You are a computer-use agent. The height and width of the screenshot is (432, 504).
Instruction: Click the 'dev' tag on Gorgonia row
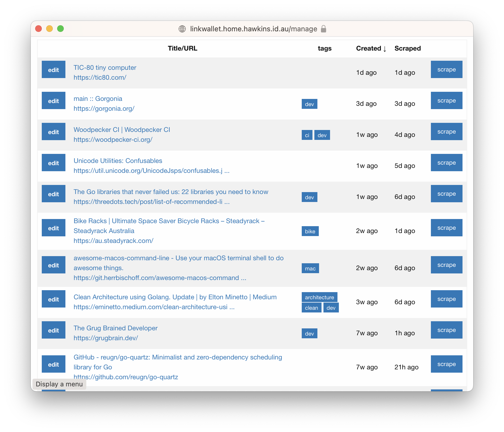(x=309, y=104)
